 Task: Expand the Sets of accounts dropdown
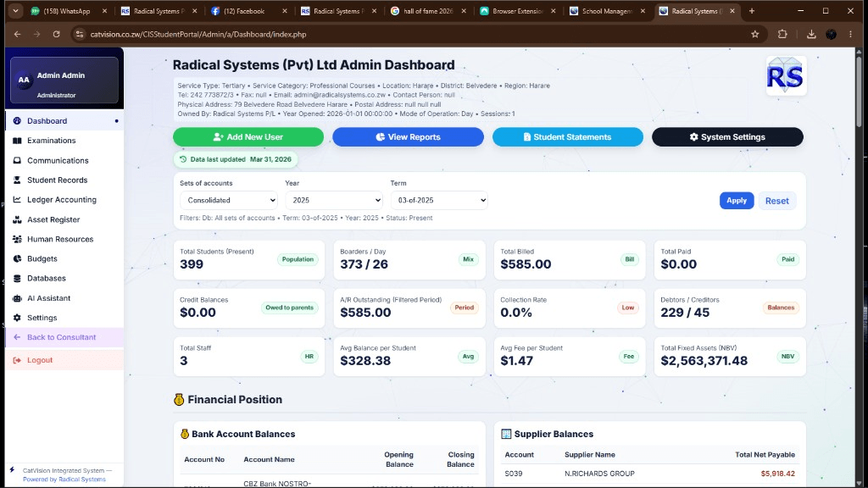click(228, 200)
